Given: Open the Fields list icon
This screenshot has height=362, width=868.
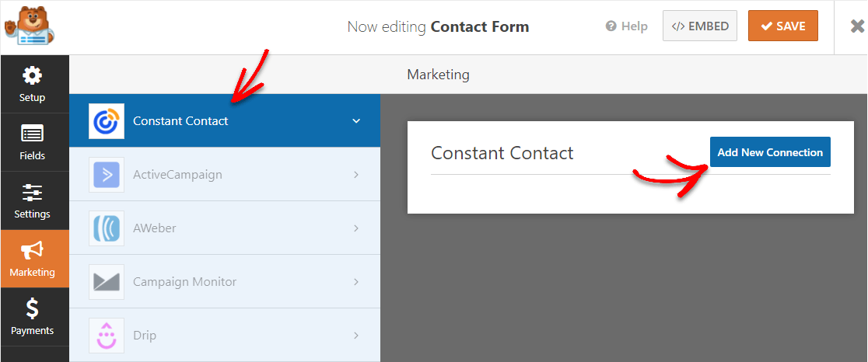Looking at the screenshot, I should tap(32, 134).
